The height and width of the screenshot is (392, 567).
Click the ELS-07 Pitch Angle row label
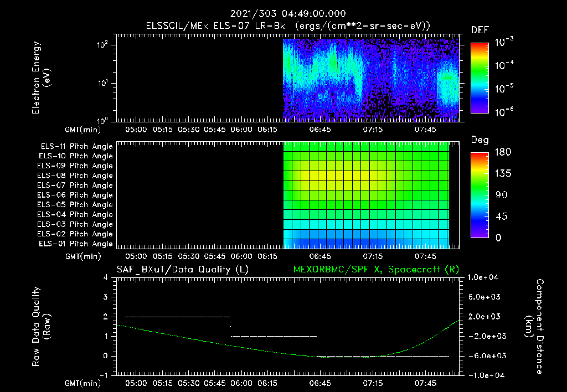[75, 185]
